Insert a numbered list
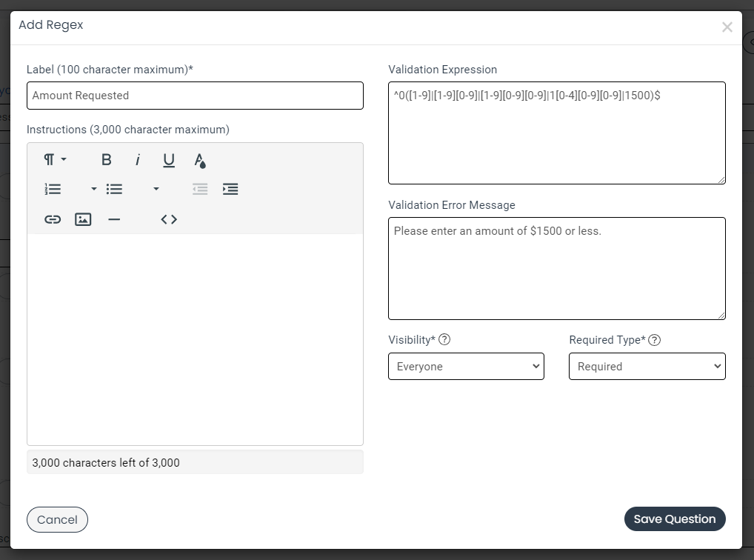The height and width of the screenshot is (560, 754). coord(53,190)
